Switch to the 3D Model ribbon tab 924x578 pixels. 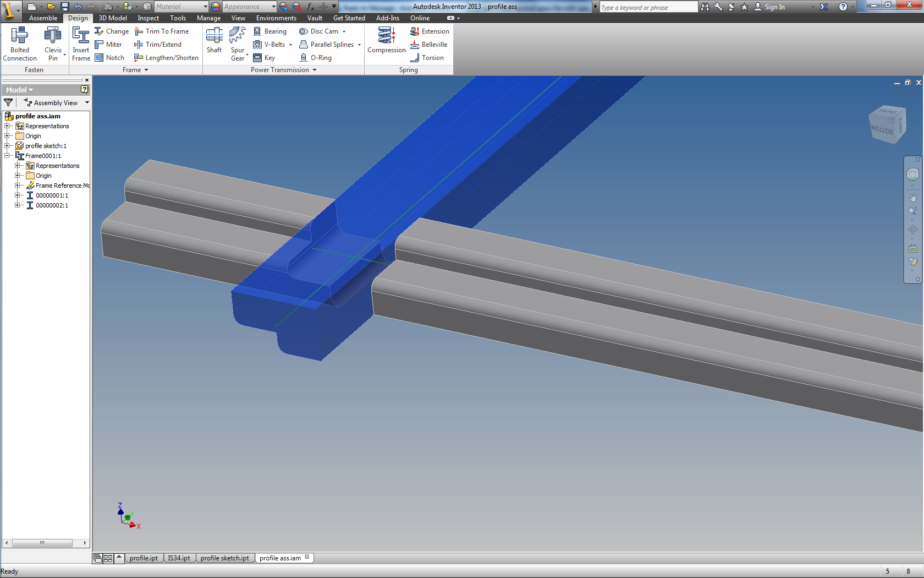(113, 18)
